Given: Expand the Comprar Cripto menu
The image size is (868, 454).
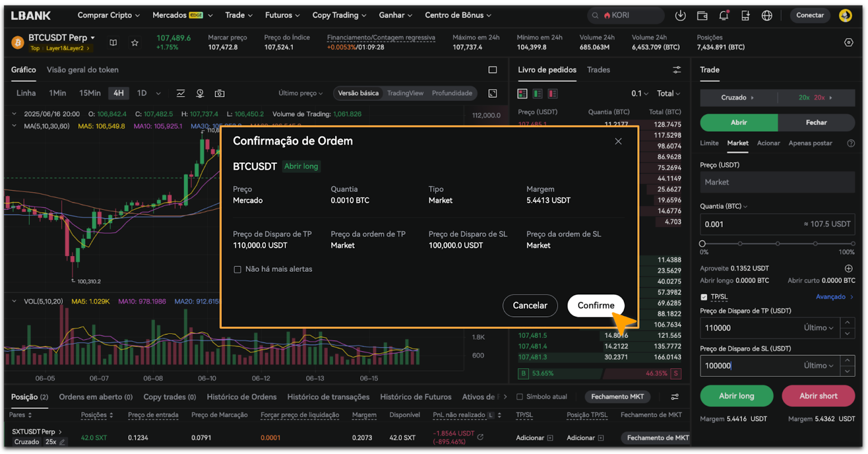Looking at the screenshot, I should click(x=108, y=15).
